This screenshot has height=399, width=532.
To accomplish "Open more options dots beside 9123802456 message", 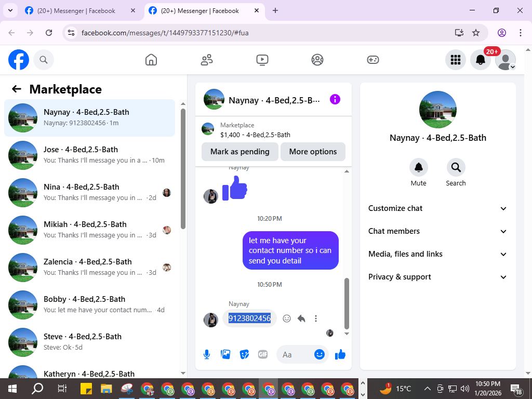I will point(316,318).
